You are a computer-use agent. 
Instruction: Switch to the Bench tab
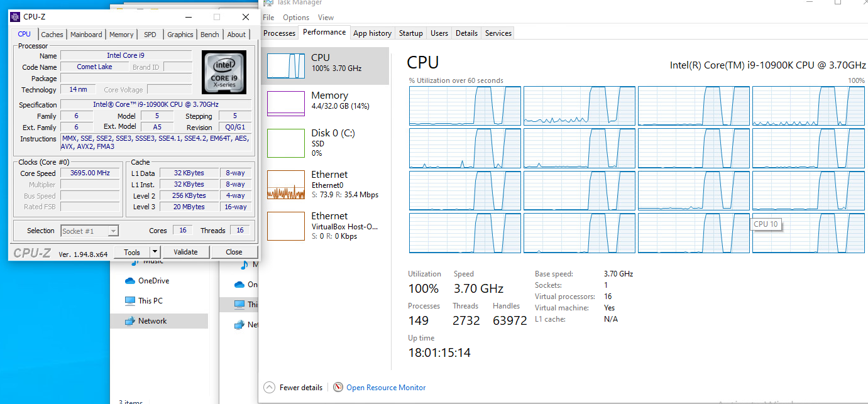pos(210,35)
